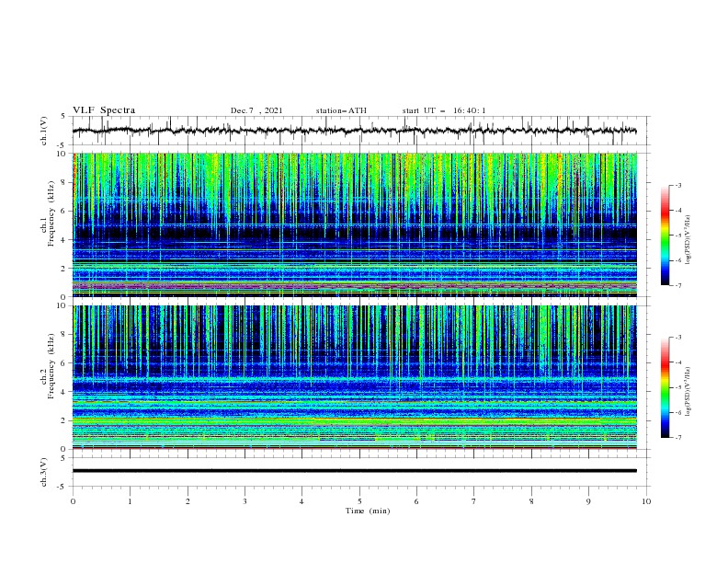Click the time axis tick label '5'

point(359,501)
